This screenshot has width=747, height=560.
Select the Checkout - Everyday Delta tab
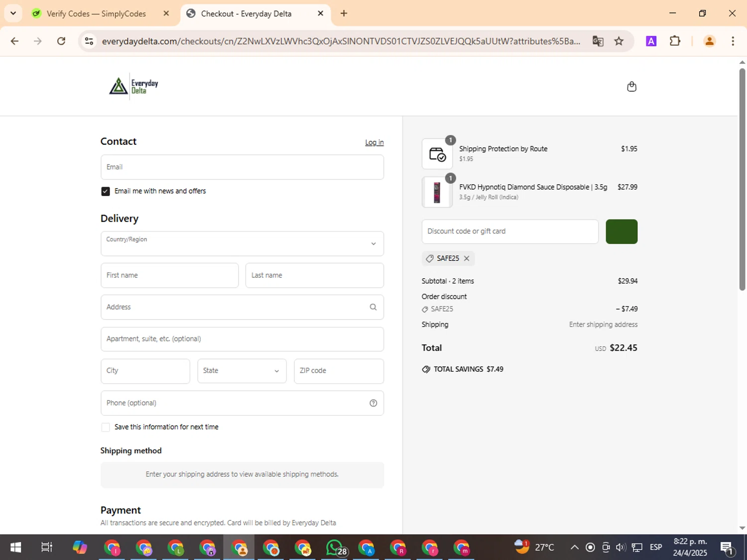(x=246, y=13)
